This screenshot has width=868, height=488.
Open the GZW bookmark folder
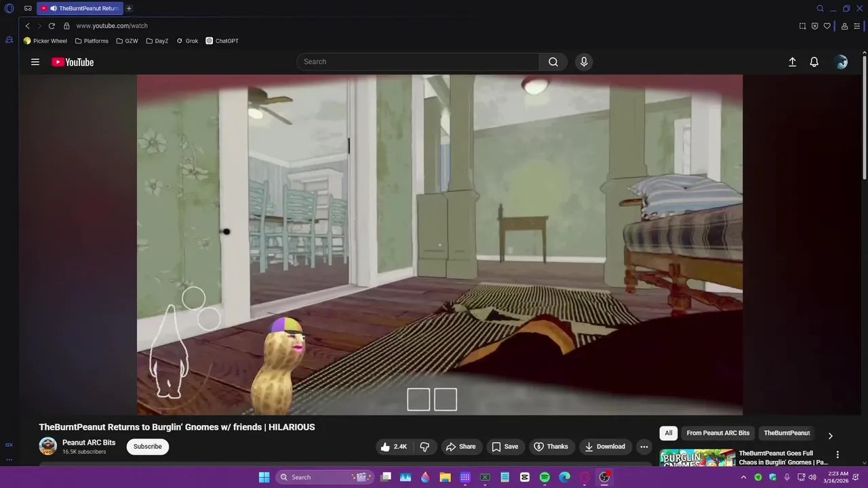tap(127, 41)
